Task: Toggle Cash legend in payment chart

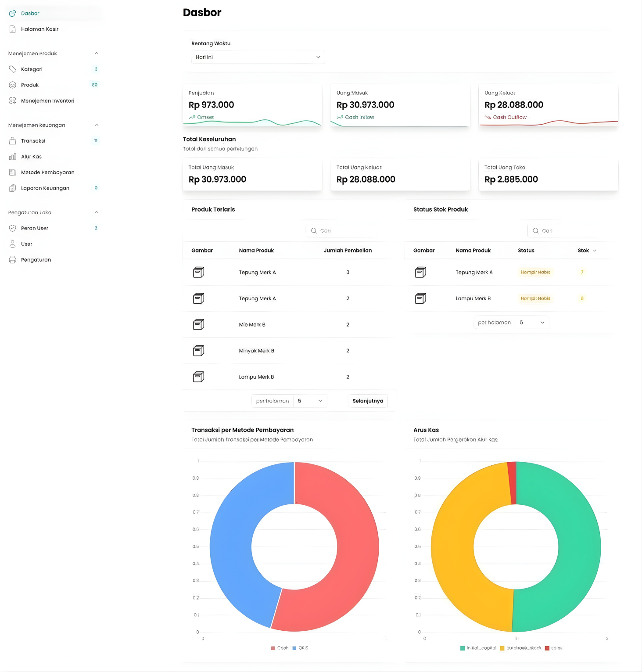Action: (280, 648)
